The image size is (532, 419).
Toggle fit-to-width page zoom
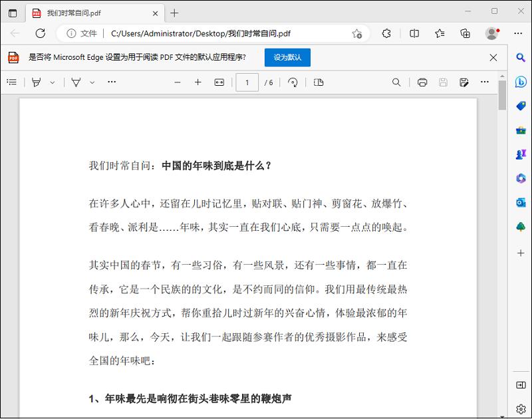220,82
